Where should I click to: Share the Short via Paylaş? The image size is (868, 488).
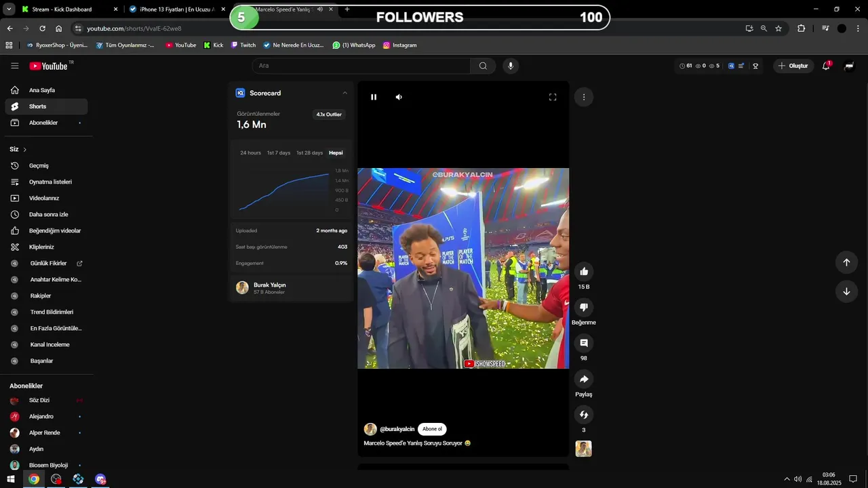point(584,380)
